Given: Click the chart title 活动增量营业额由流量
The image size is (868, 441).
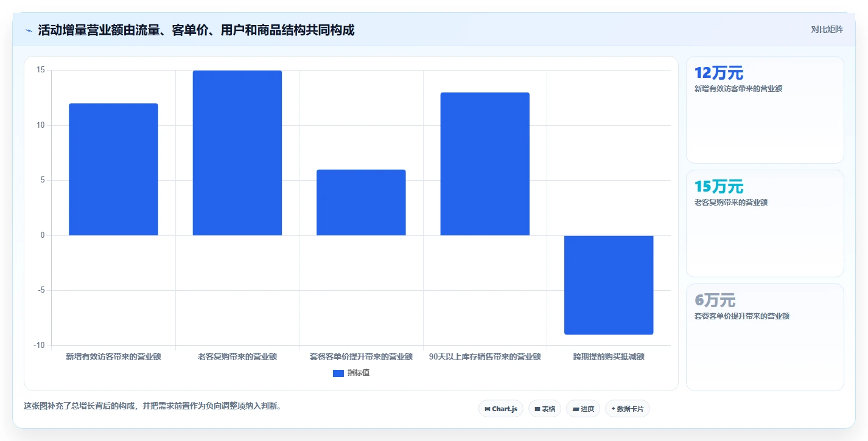Looking at the screenshot, I should coord(99,30).
